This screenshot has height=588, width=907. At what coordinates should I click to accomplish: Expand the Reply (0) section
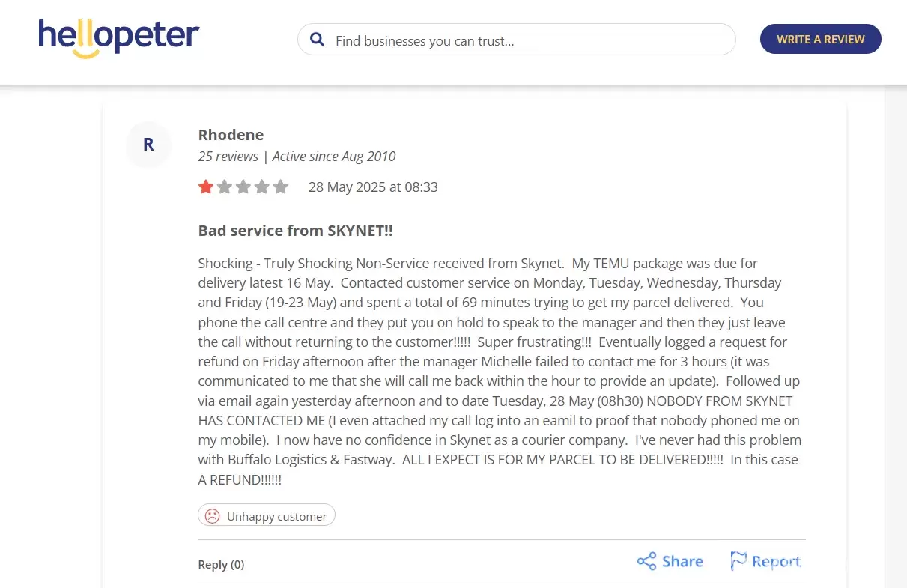tap(221, 565)
